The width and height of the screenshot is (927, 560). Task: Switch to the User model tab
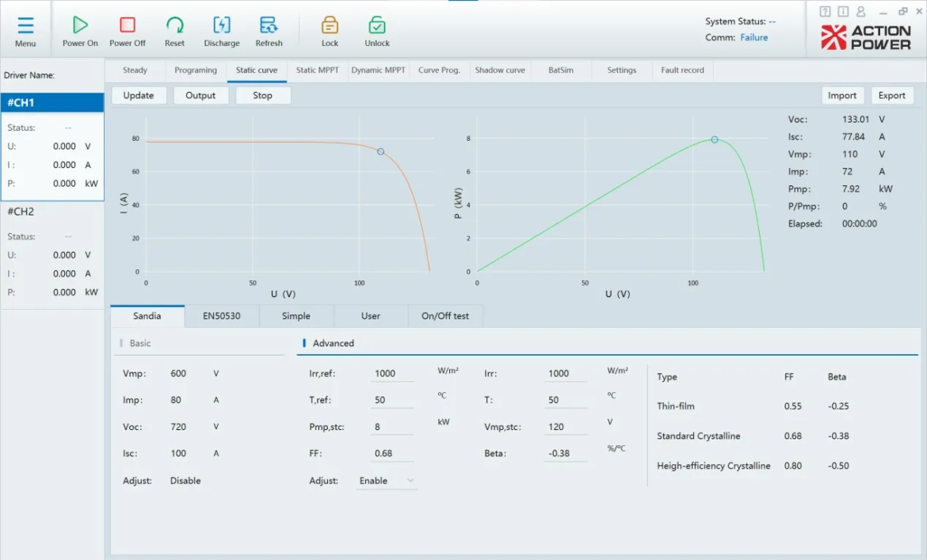tap(371, 316)
